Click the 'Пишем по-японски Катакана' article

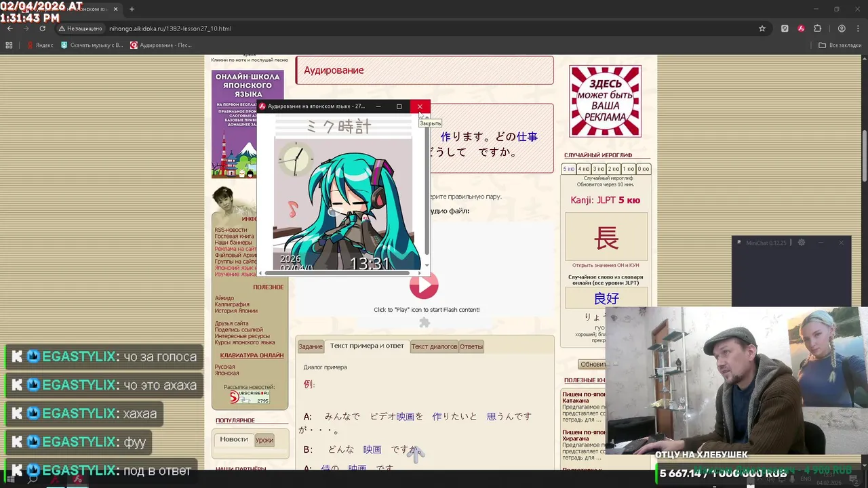coord(584,397)
